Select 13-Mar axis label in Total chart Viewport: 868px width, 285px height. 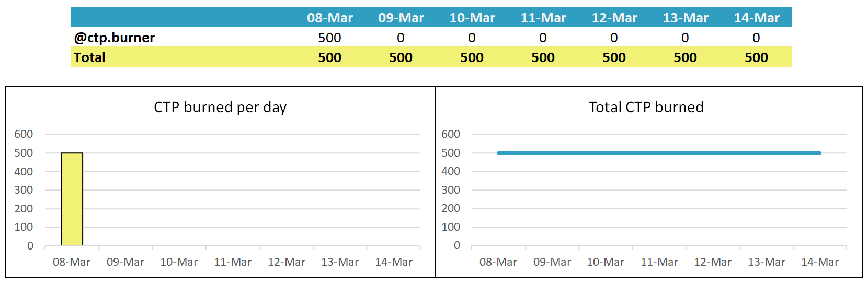pyautogui.click(x=767, y=262)
